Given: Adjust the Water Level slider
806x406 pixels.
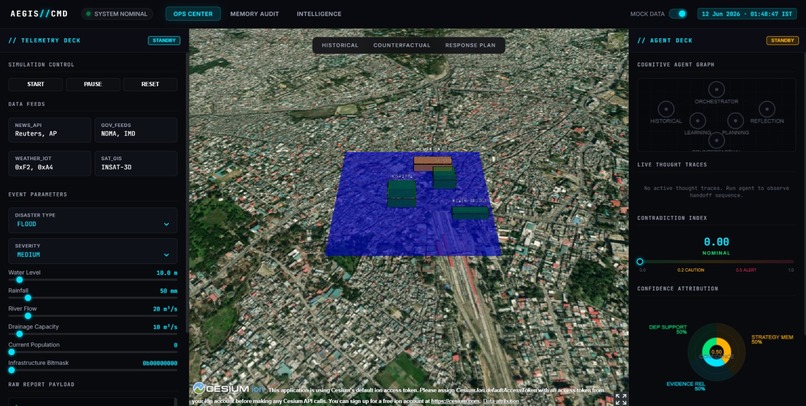Looking at the screenshot, I should [x=93, y=280].
